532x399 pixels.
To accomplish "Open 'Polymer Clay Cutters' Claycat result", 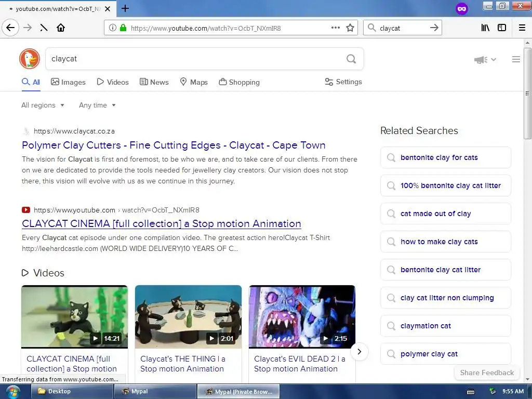I will pyautogui.click(x=174, y=145).
